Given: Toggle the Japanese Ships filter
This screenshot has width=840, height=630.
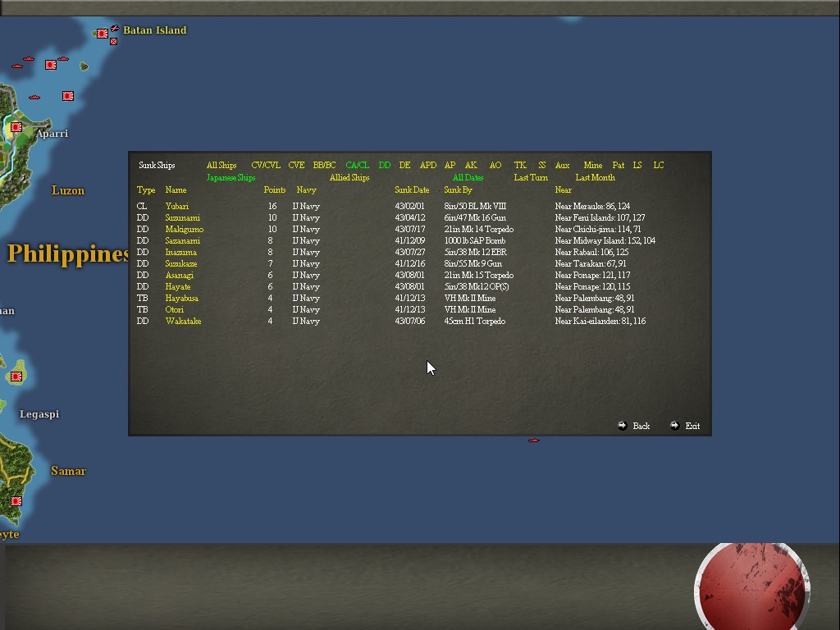Looking at the screenshot, I should [231, 177].
